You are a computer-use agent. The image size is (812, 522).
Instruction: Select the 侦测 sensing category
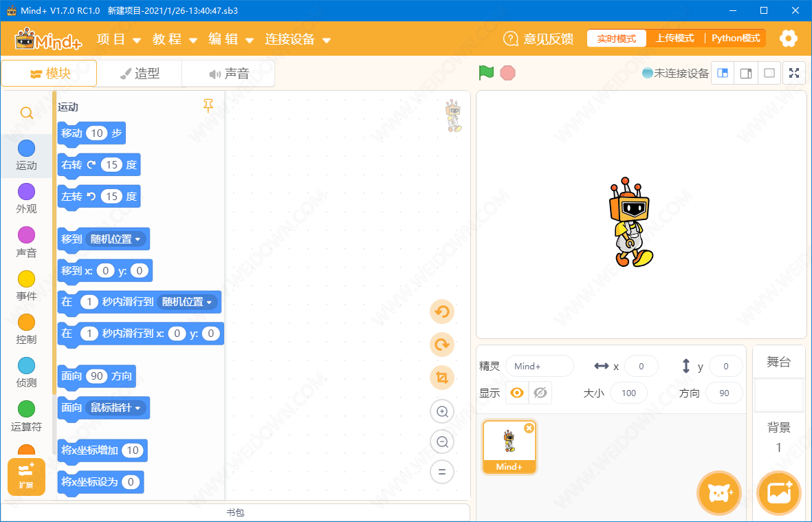26,373
